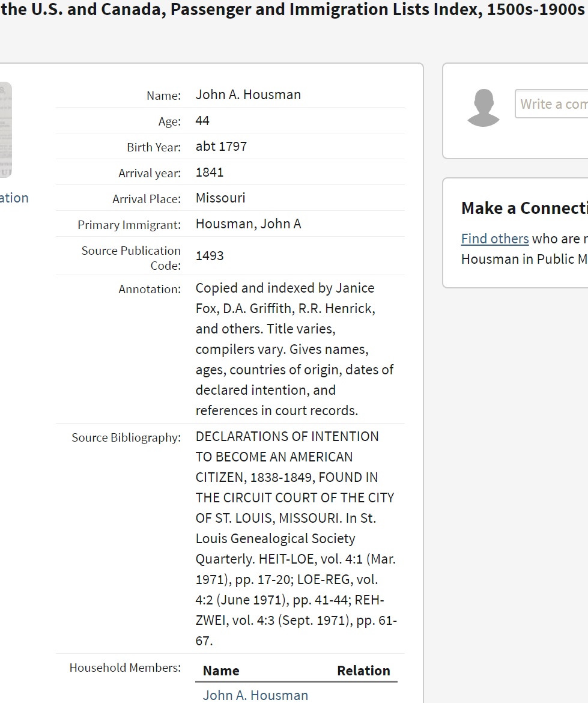The height and width of the screenshot is (703, 588).
Task: Open the record image thumbnail
Action: [x=5, y=130]
